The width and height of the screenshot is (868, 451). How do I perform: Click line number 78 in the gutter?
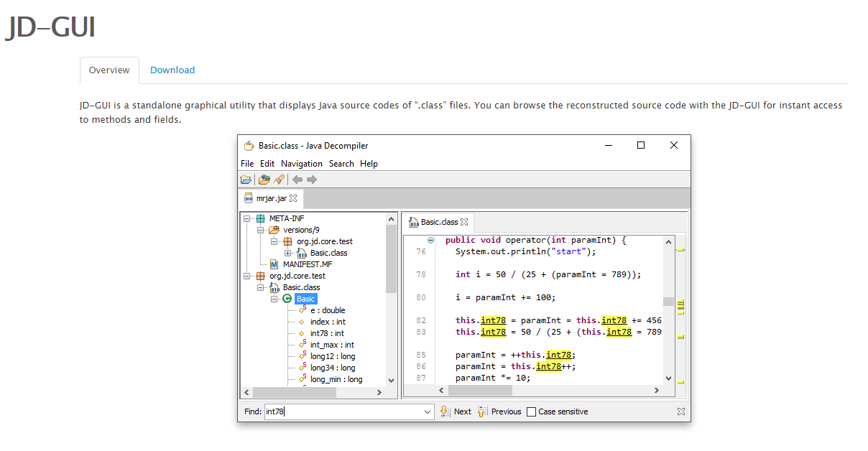click(420, 274)
